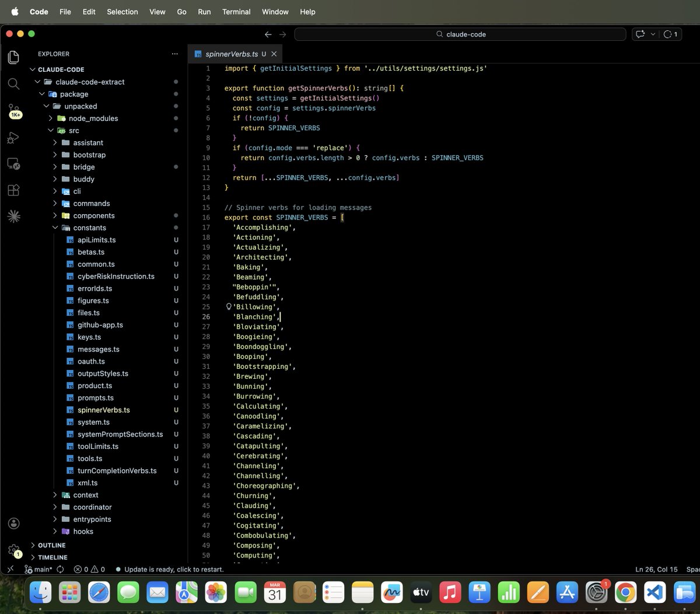Expand the coordinator folder
This screenshot has height=614, width=700.
pos(55,507)
